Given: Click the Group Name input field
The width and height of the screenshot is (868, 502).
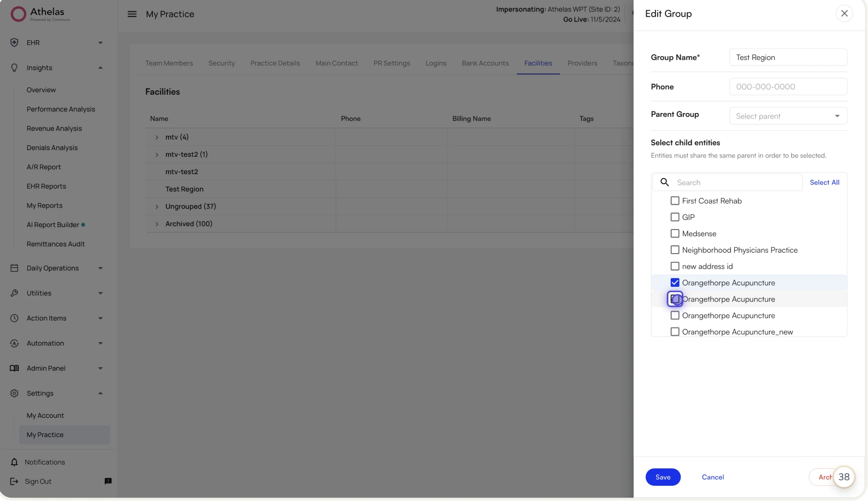Looking at the screenshot, I should point(788,57).
